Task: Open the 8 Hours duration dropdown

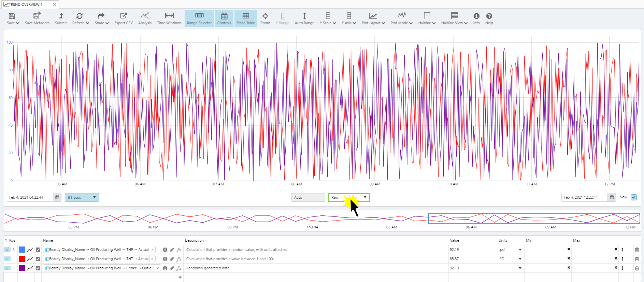Action: 82,197
